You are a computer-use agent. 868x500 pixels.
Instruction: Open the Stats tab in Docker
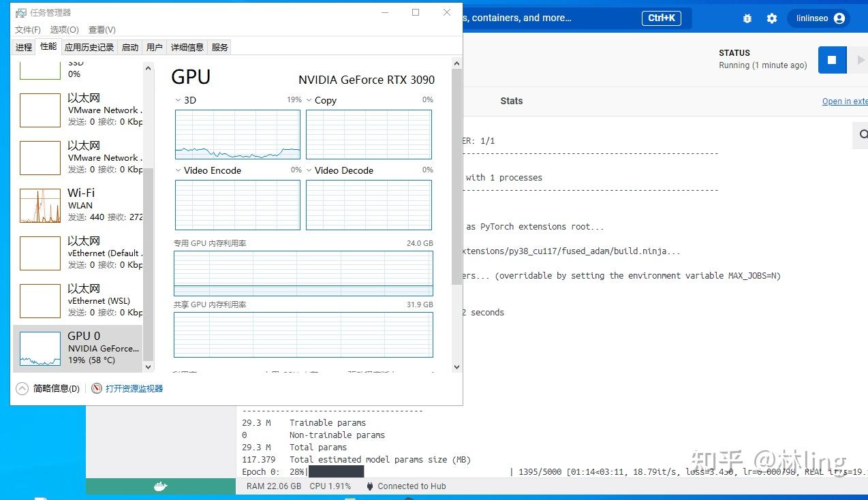(x=512, y=101)
